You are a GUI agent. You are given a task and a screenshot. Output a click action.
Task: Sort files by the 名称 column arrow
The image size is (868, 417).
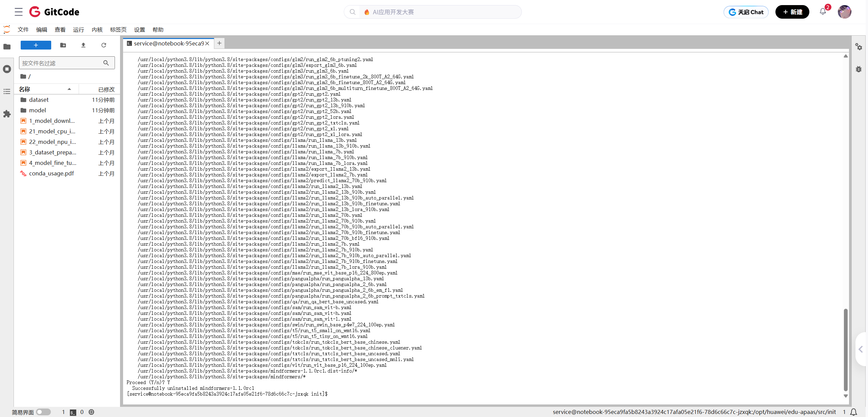pyautogui.click(x=69, y=89)
